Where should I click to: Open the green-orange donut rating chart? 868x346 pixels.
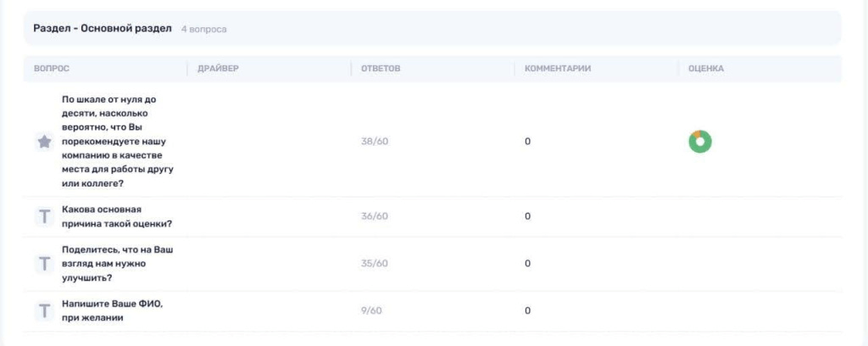[x=699, y=142]
